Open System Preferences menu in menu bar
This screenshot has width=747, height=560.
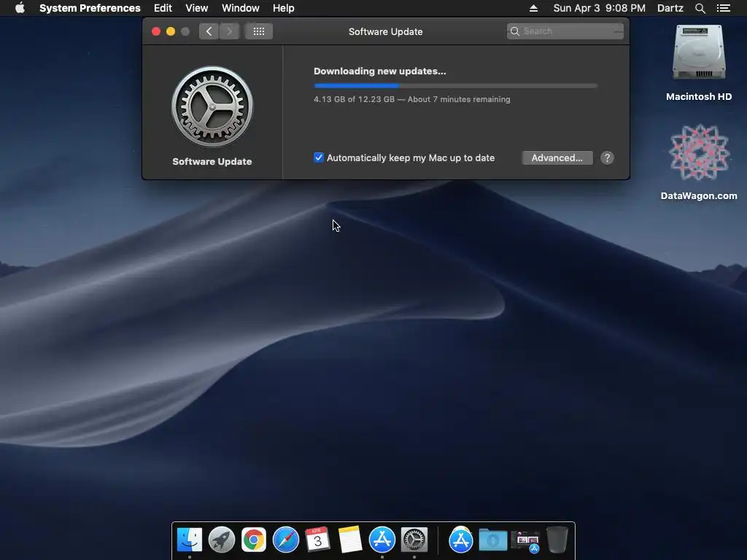(90, 8)
